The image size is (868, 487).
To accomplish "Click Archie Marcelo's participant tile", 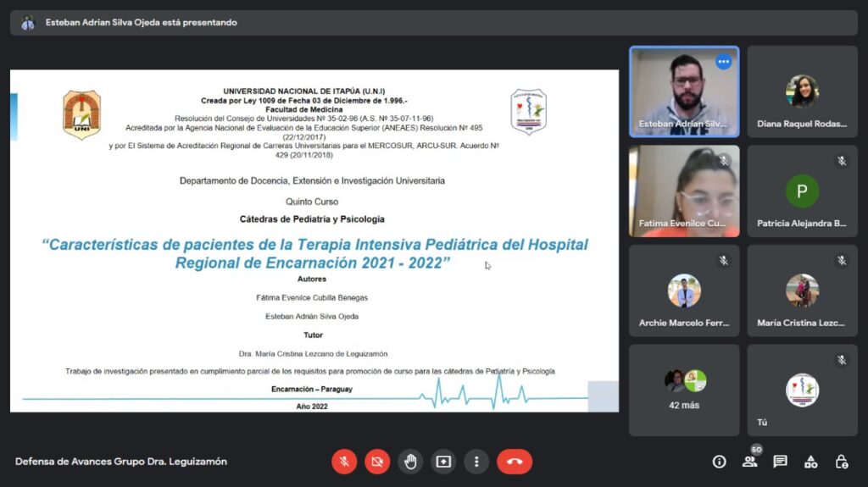I will click(684, 291).
